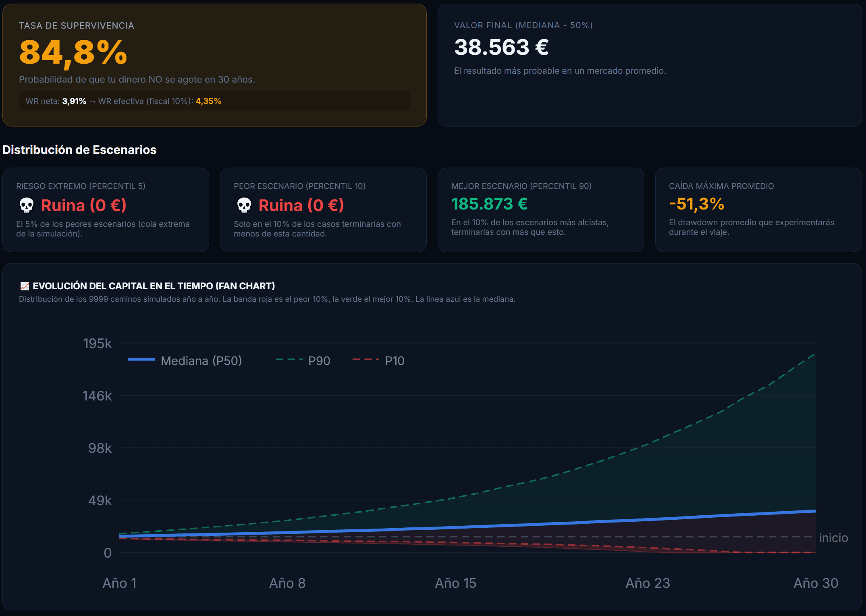Click the 98k y-axis label
Viewport: 866px width, 616px height.
click(100, 448)
